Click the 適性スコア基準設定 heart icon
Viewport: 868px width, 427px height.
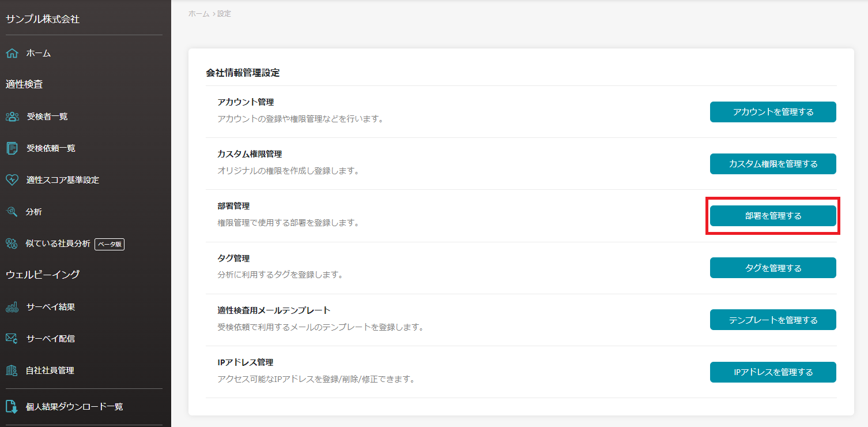click(12, 180)
